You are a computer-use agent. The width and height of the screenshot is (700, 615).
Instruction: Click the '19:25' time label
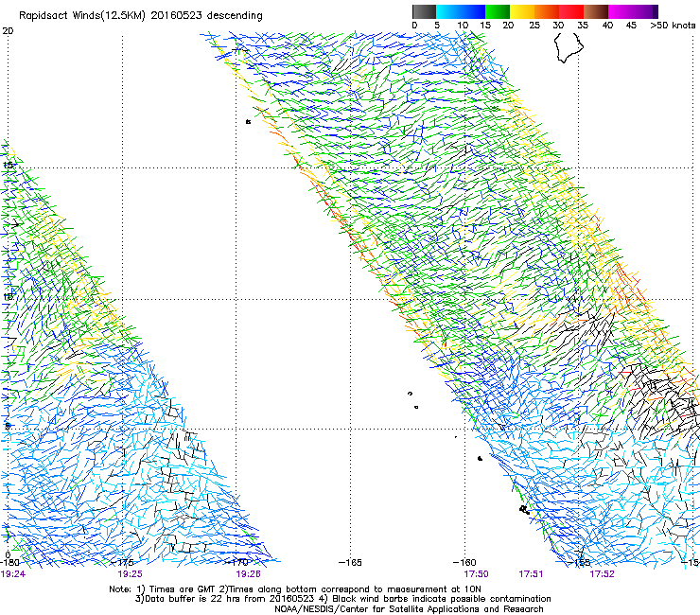coord(130,574)
